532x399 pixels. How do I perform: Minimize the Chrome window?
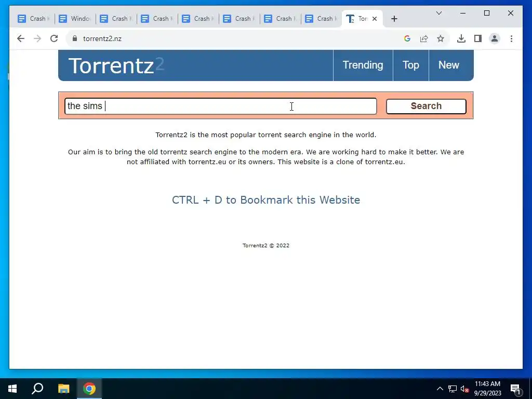pyautogui.click(x=463, y=13)
